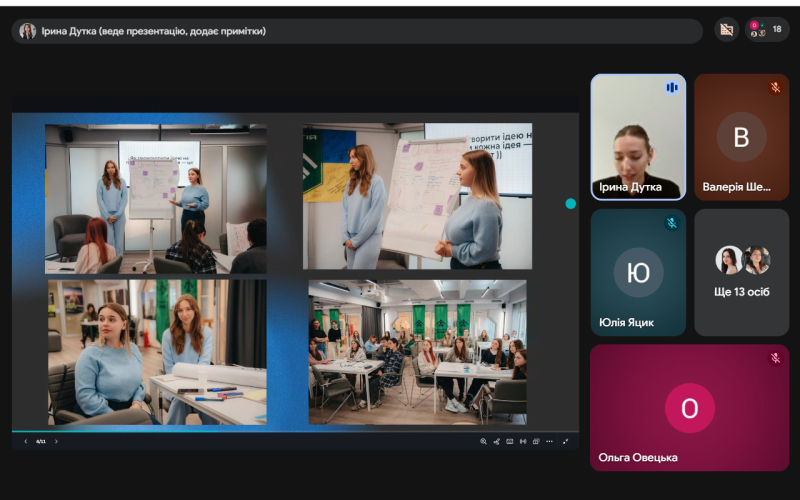The height and width of the screenshot is (500, 800).
Task: Go to the previous slide with left arrow
Action: 26,441
